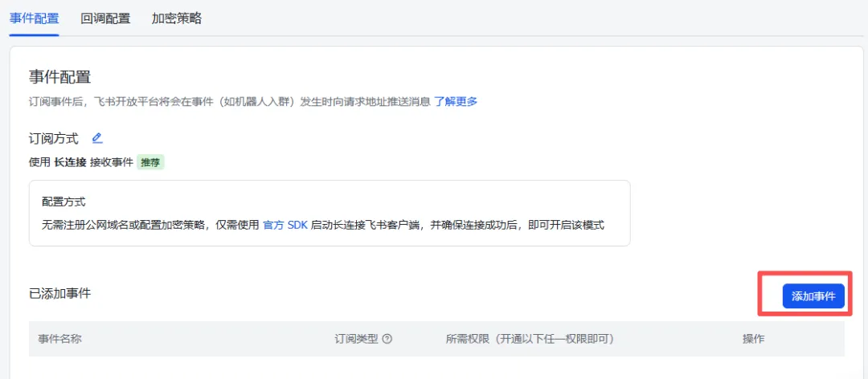Open the 官方 SDK link
This screenshot has width=868, height=379.
[285, 226]
